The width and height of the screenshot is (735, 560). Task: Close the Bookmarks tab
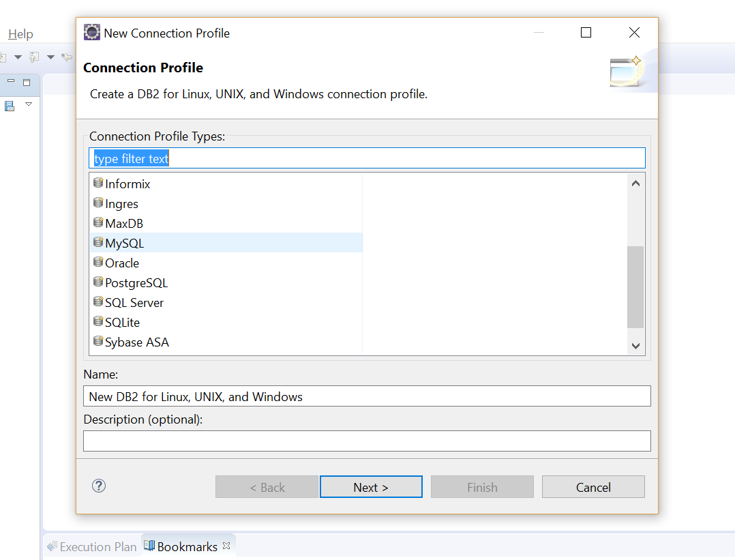point(226,546)
